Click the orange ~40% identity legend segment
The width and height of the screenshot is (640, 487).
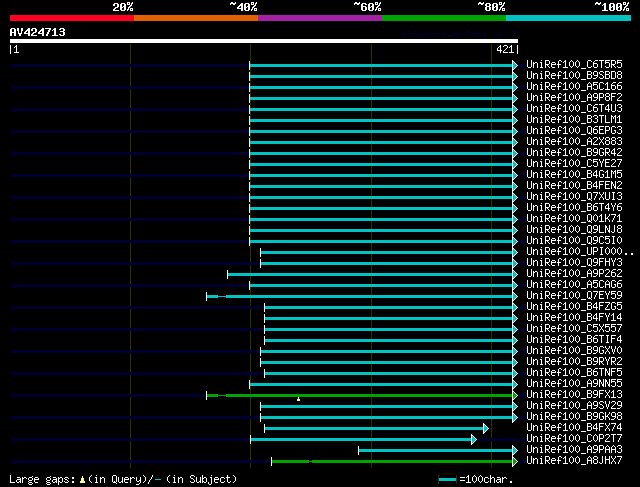pyautogui.click(x=196, y=18)
